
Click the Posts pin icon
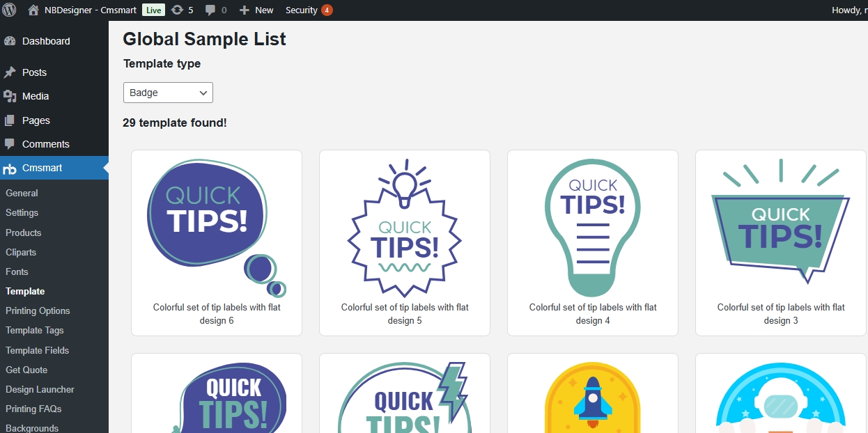(10, 72)
